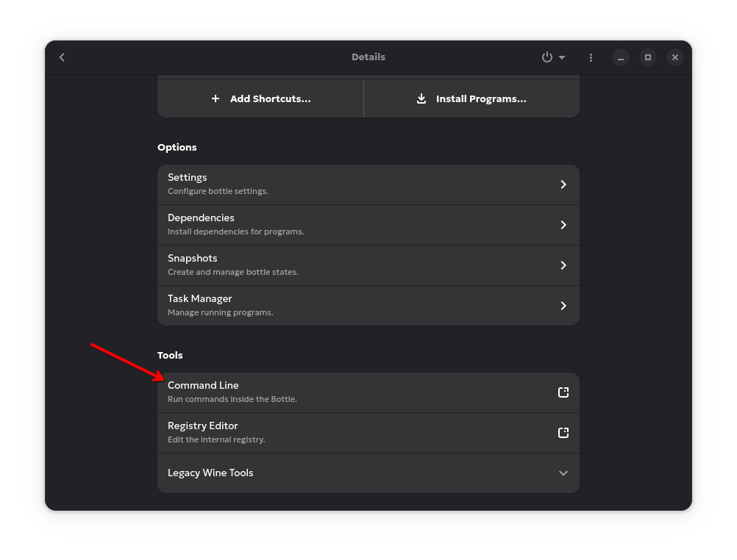Open the dropdown arrow beside power icon
This screenshot has width=737, height=560.
coord(563,57)
